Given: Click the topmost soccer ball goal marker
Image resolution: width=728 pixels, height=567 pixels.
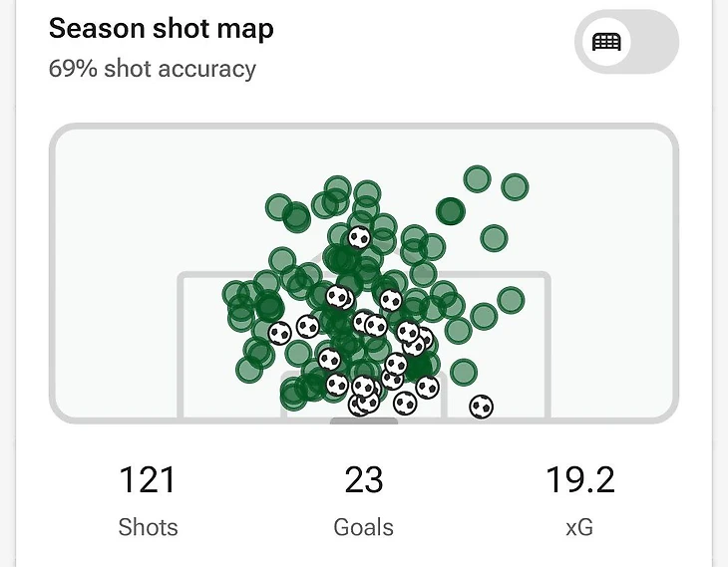Looking at the screenshot, I should coord(359,237).
